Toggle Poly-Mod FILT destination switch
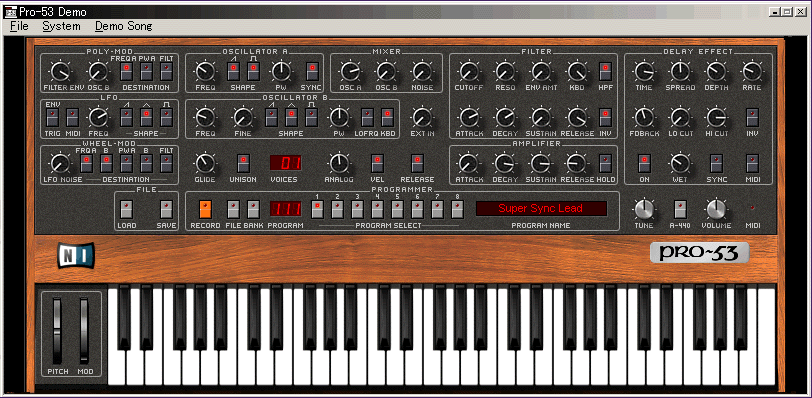 tap(166, 72)
